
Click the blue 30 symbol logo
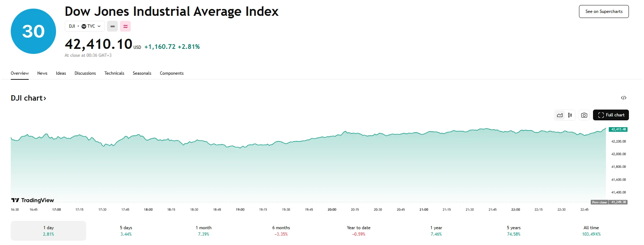pos(33,31)
